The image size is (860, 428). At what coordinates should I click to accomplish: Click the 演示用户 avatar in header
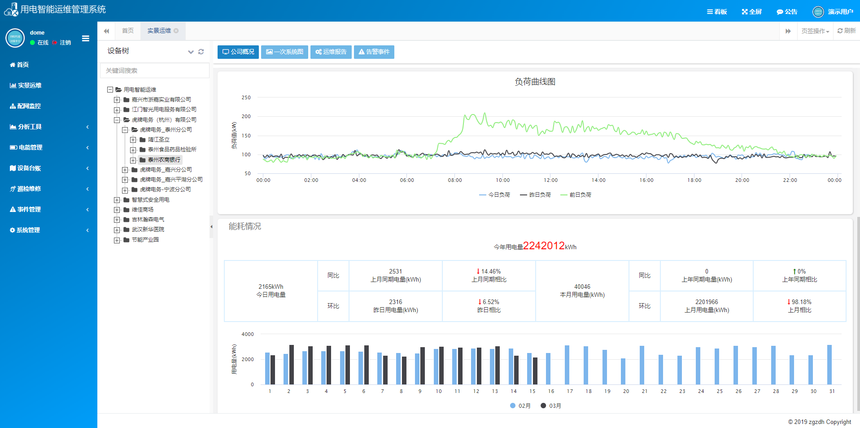coord(818,12)
